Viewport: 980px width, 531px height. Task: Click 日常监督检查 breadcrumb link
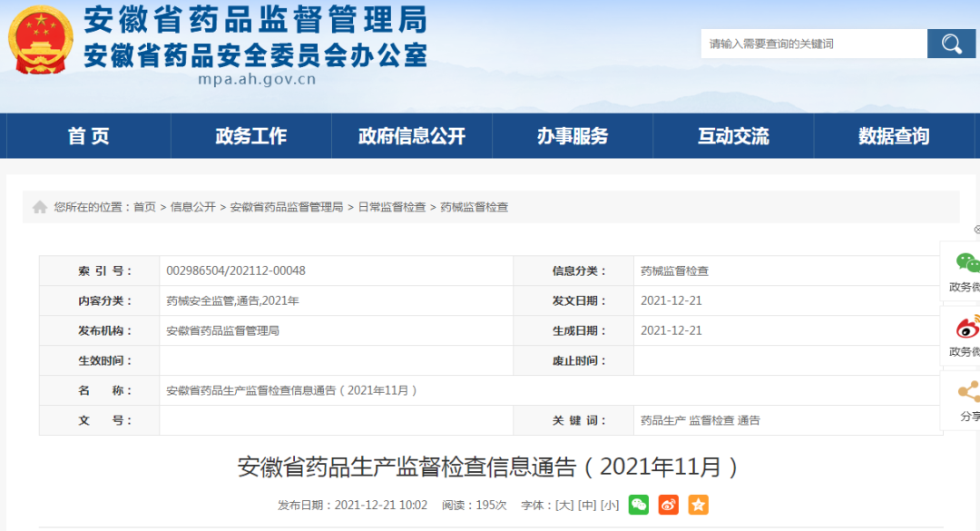[x=391, y=207]
